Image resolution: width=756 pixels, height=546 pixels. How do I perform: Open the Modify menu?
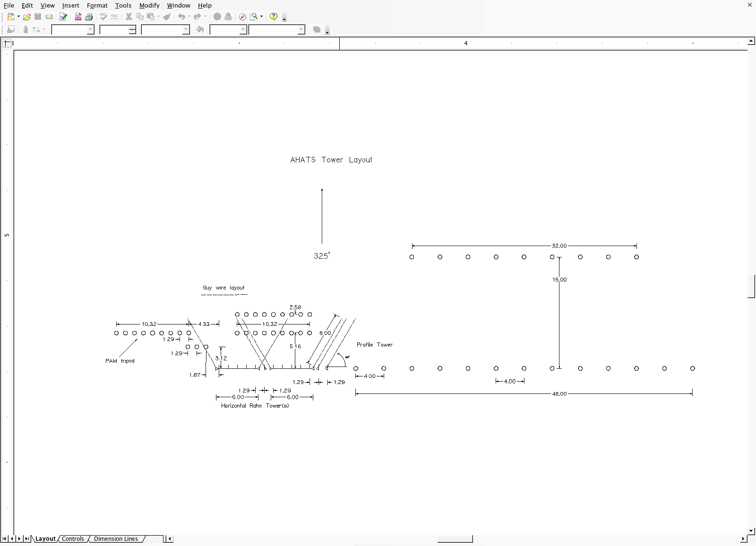(149, 5)
